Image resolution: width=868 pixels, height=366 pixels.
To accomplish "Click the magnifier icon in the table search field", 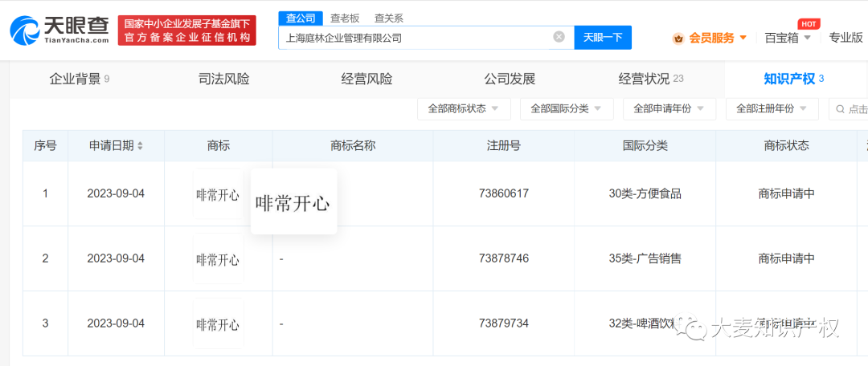I will click(840, 109).
